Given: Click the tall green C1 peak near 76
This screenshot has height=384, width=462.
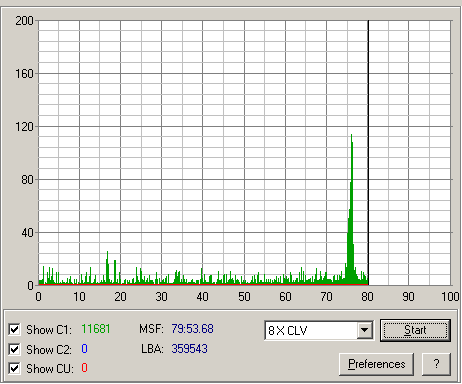Looking at the screenshot, I should tap(351, 210).
